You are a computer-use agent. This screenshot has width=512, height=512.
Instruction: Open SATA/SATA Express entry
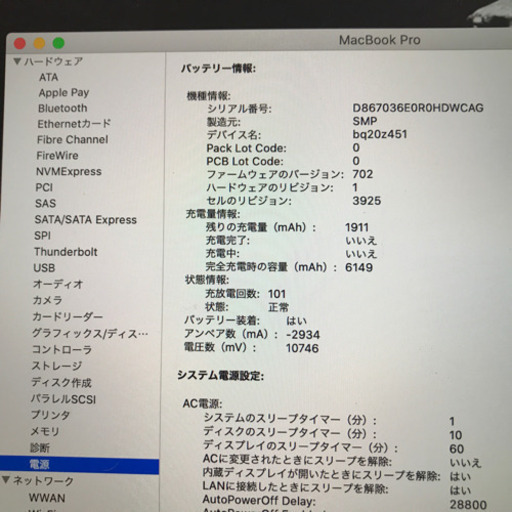[86, 220]
